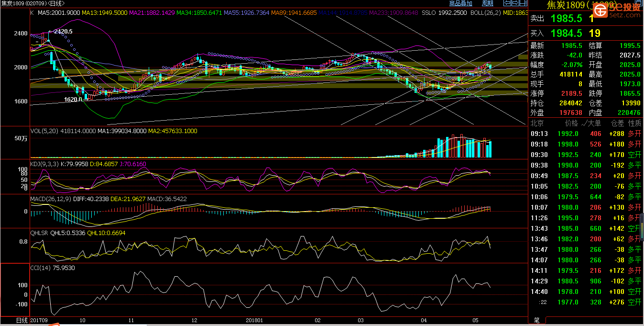This screenshot has height=326, width=644.
Task: Click the 13:43 tick row
Action: pos(586,228)
